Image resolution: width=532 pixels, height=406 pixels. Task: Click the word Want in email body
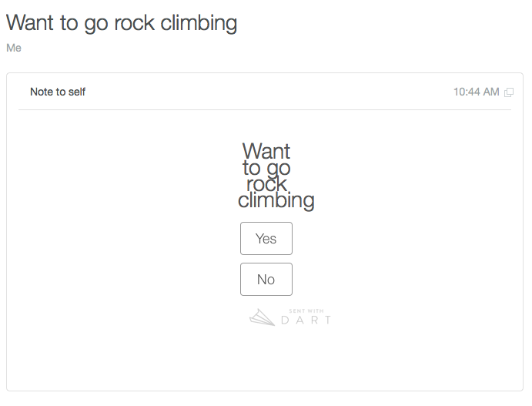266,151
